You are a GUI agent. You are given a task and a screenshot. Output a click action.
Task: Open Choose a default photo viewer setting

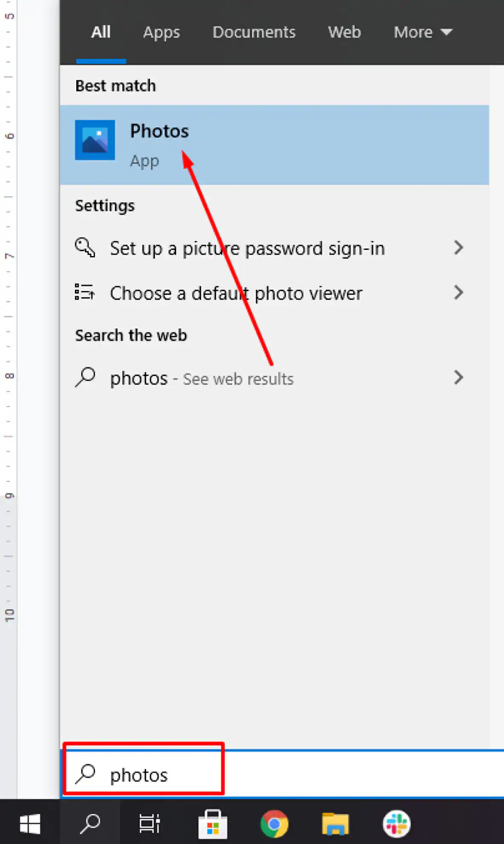[236, 294]
